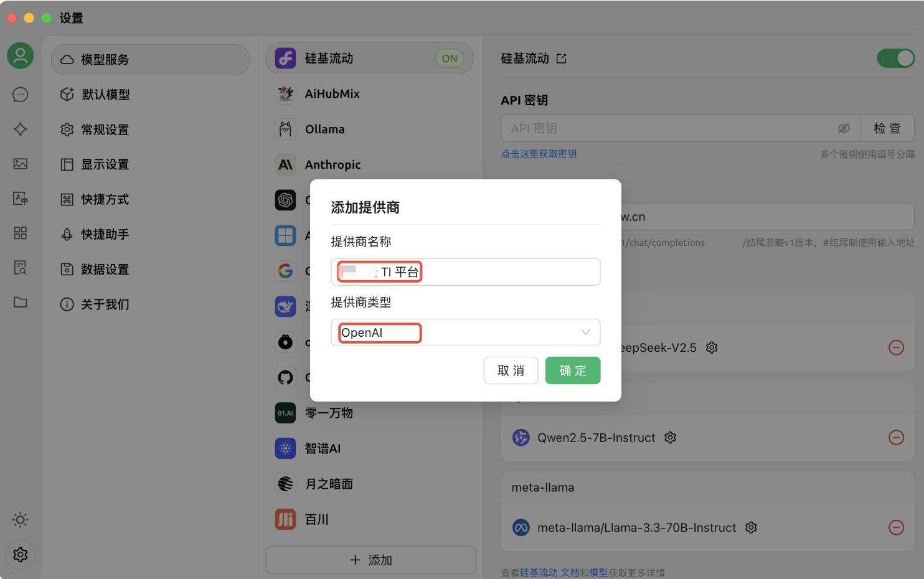This screenshot has width=924, height=579.
Task: Focus the 提供商名称 input field
Action: [465, 272]
